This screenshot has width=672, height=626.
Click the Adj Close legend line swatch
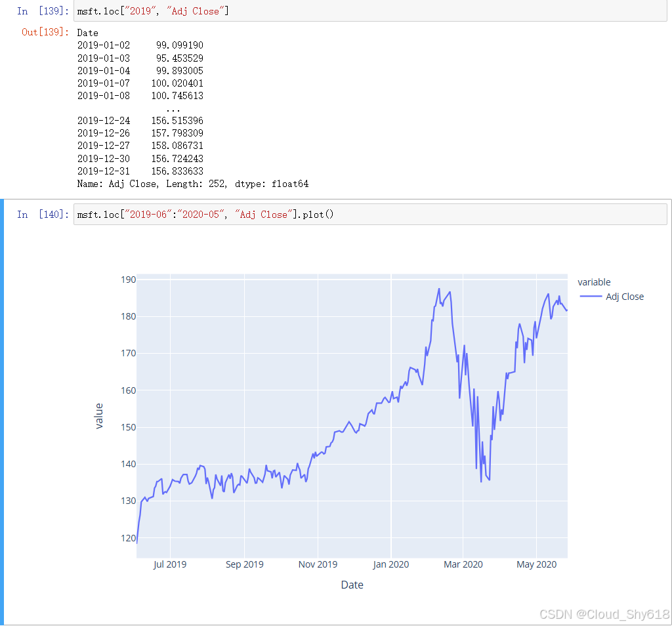tap(591, 297)
